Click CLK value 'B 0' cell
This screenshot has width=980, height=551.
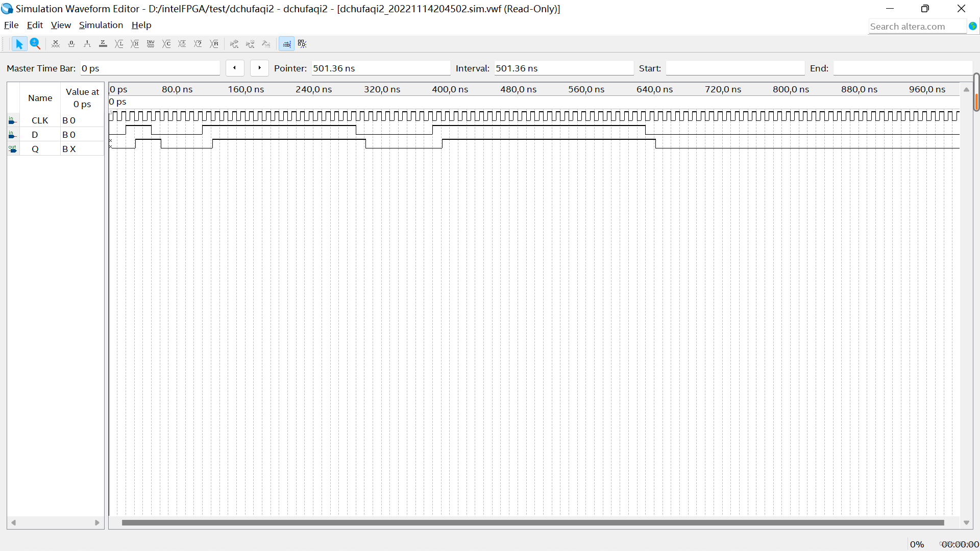(82, 120)
